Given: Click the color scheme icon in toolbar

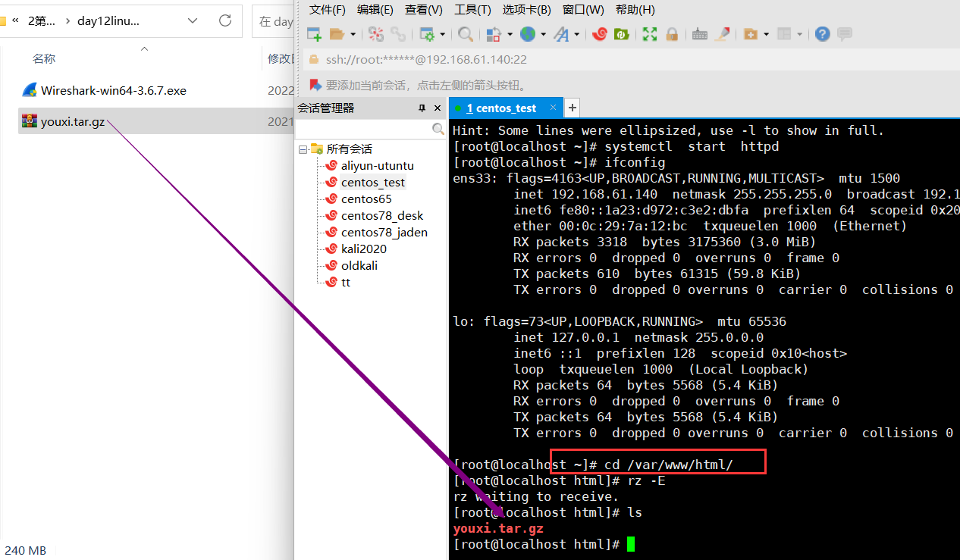Looking at the screenshot, I should coord(494,34).
